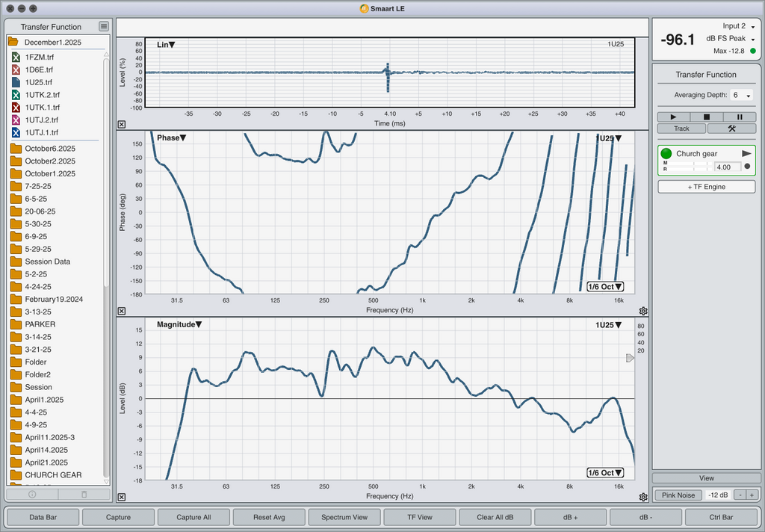The width and height of the screenshot is (765, 532).
Task: Pause the measurement using the pause icon
Action: click(x=740, y=117)
